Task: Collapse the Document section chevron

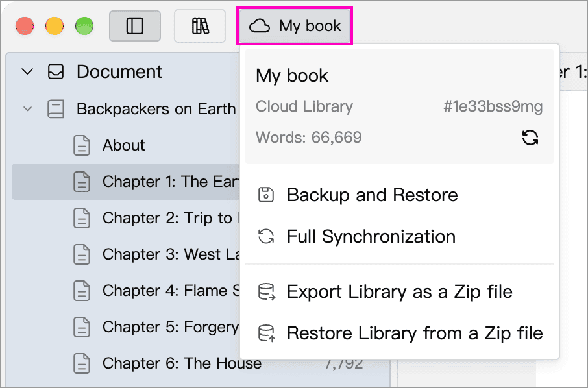Action: pos(27,71)
